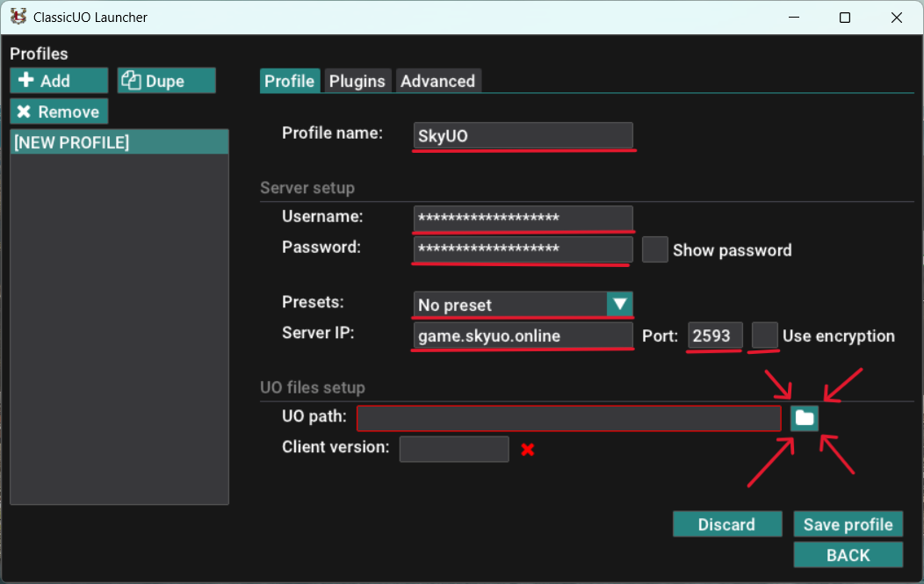Focus the Password input field
Image resolution: width=924 pixels, height=584 pixels.
[523, 249]
